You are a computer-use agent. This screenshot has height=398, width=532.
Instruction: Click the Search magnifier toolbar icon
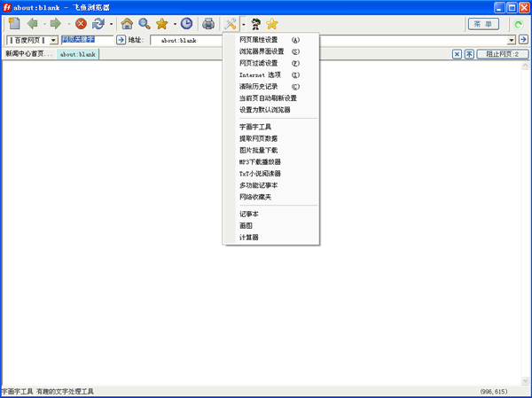(x=144, y=24)
